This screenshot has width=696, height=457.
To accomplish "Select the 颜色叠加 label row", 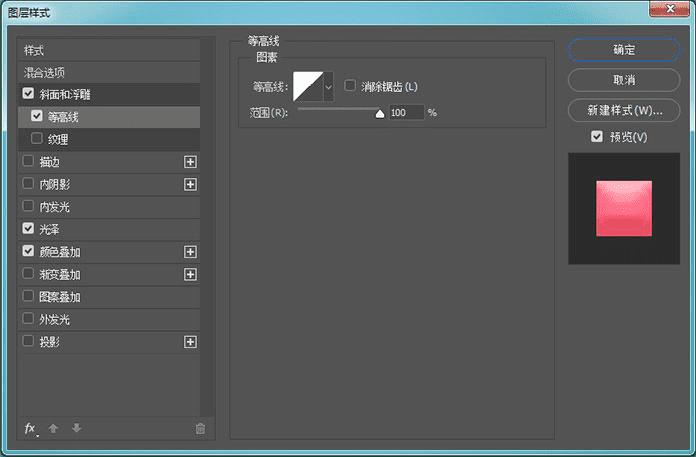I will click(109, 252).
